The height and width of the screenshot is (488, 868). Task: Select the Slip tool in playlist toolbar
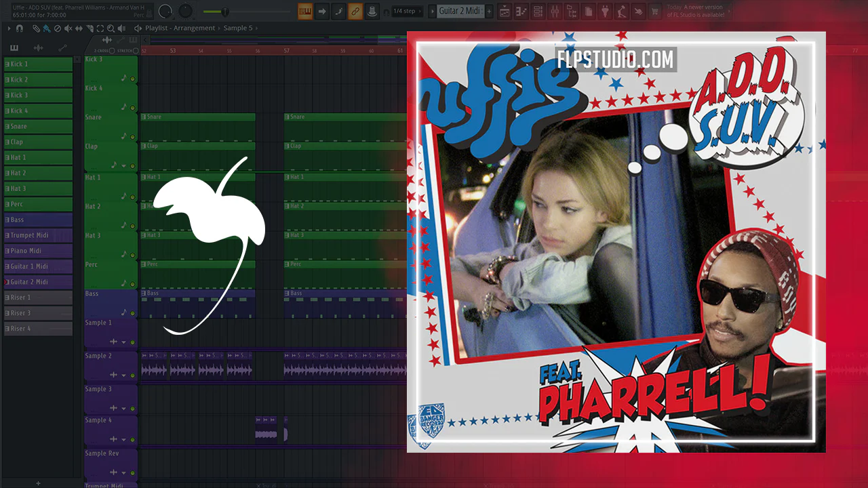point(79,28)
